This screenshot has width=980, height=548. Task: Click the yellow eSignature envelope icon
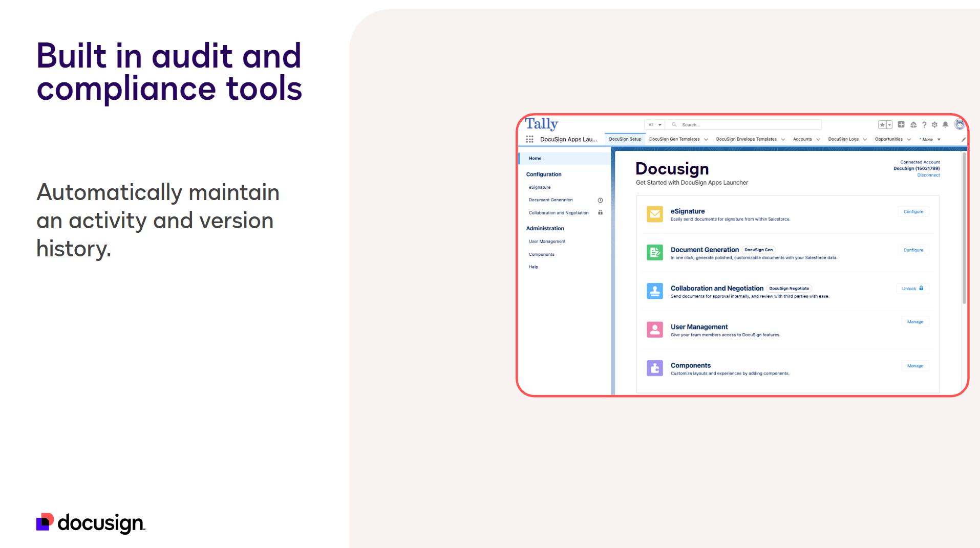pyautogui.click(x=655, y=214)
